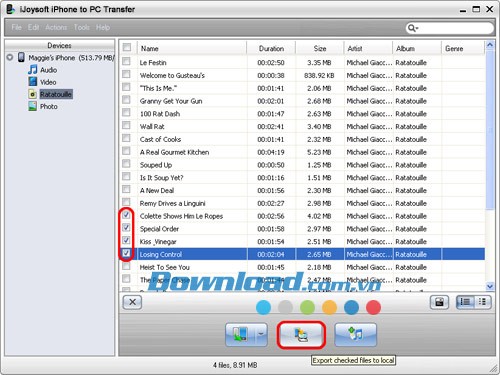Click the list scrollbar up arrow
The height and width of the screenshot is (375, 500).
pyautogui.click(x=490, y=45)
